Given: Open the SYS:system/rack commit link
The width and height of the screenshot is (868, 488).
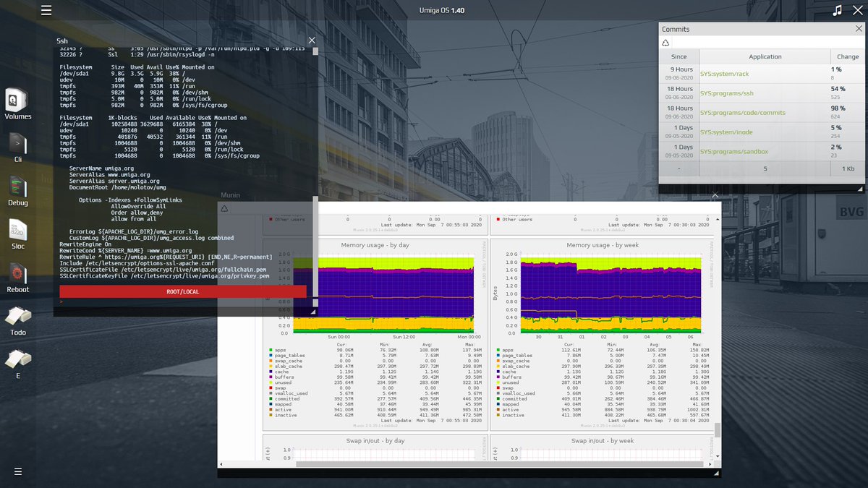Looking at the screenshot, I should (x=725, y=74).
